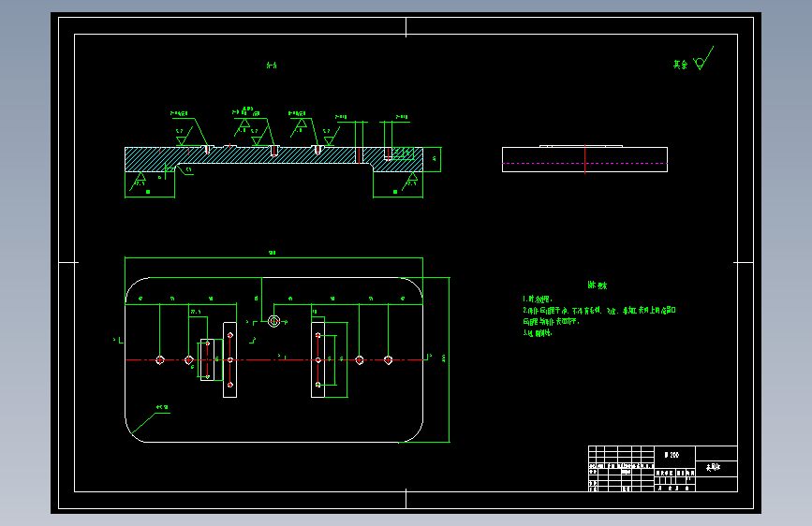Select technical requirement line 2

click(x=598, y=315)
